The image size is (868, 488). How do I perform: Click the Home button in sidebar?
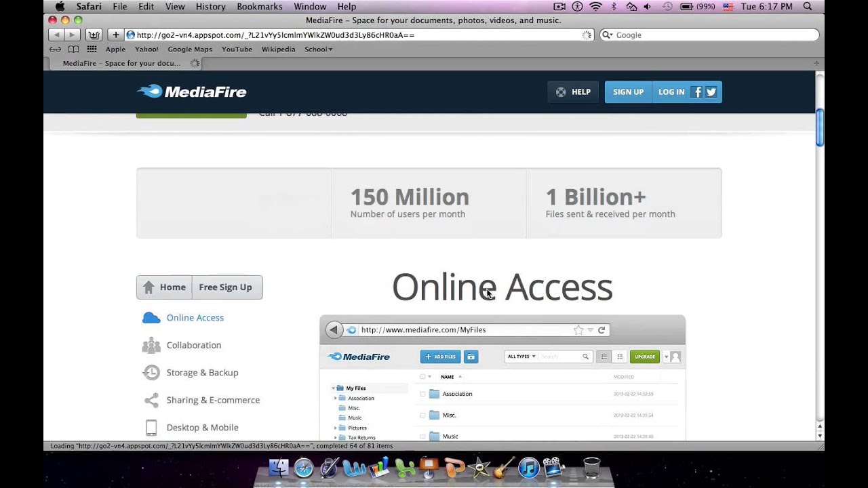[165, 287]
